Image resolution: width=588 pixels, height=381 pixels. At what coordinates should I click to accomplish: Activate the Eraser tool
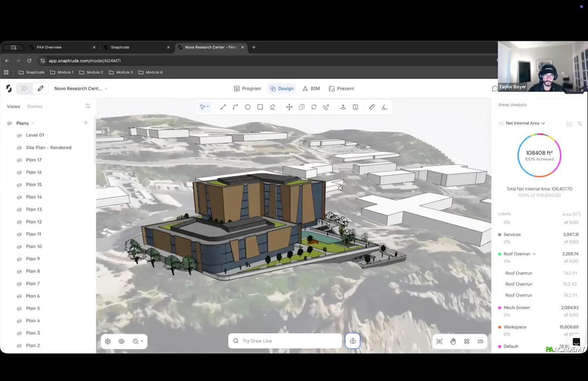click(272, 107)
